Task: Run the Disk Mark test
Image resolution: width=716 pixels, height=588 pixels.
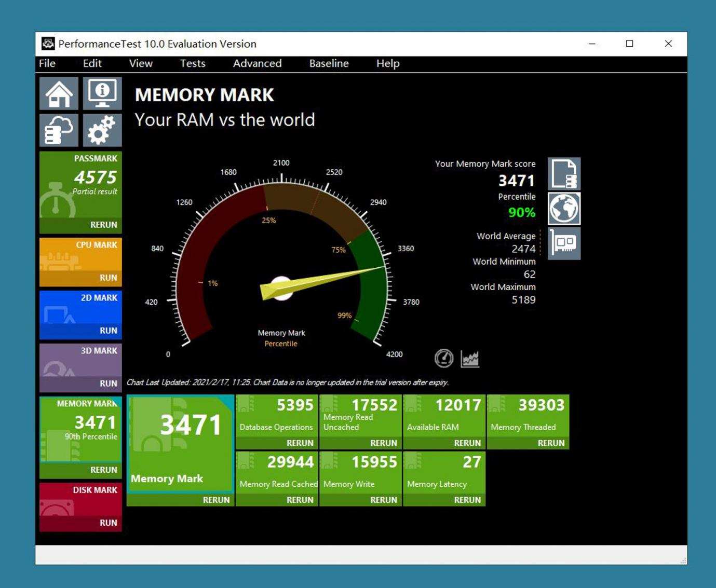Action: point(108,523)
